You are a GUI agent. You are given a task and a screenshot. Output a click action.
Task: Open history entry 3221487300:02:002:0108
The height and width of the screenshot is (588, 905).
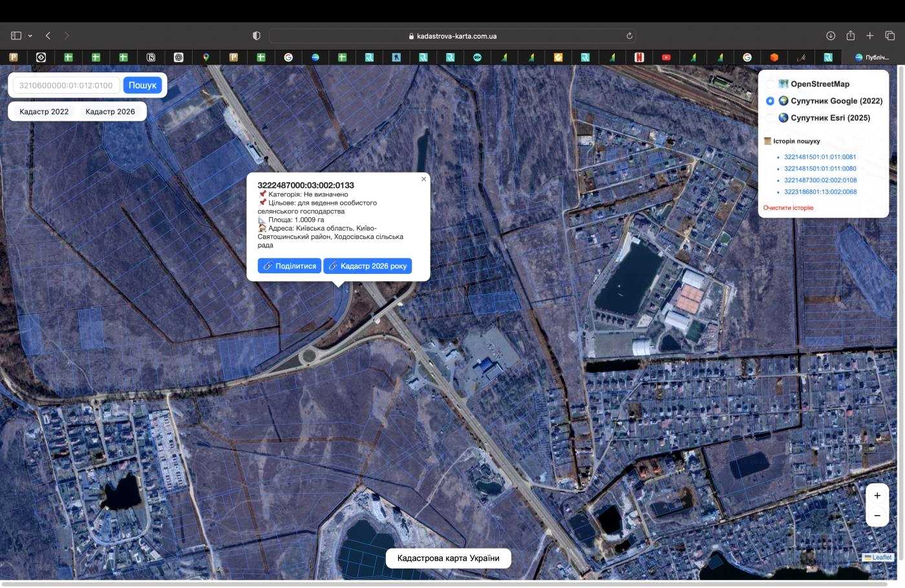pos(820,180)
